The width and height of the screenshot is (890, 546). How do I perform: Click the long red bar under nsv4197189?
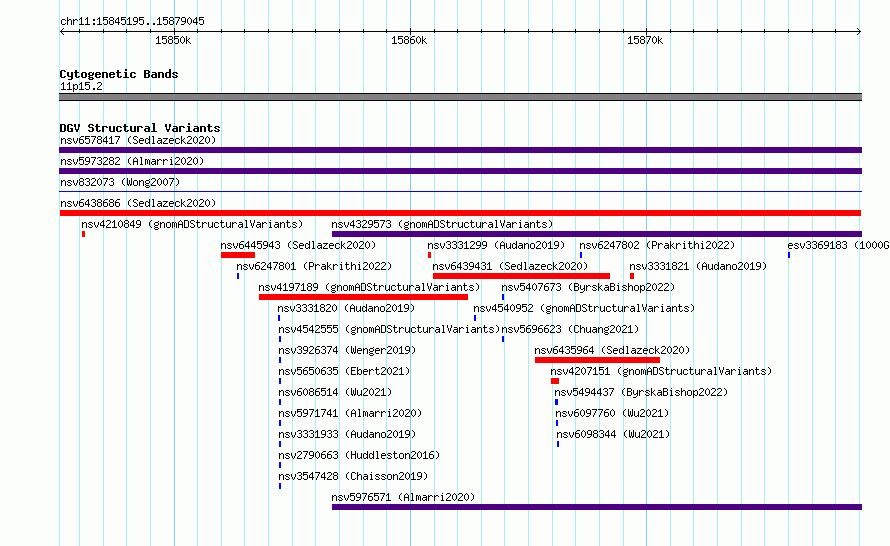pos(363,297)
